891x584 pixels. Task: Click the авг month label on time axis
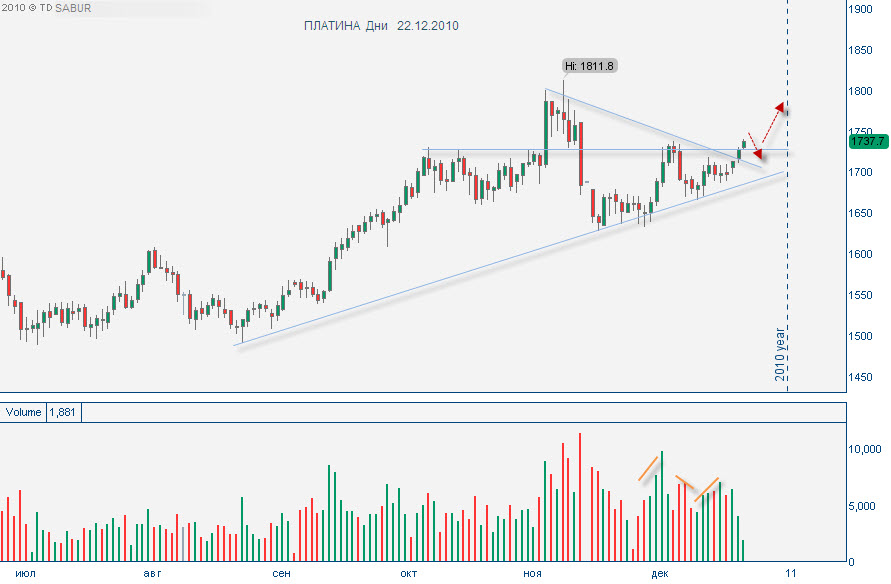(x=152, y=573)
